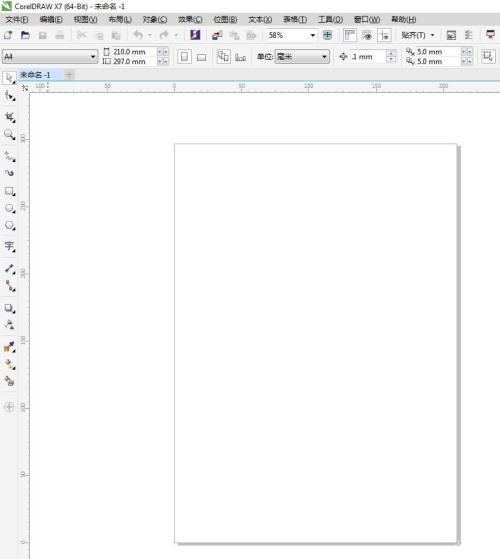Screen dimensions: 500x559
Task: Toggle show rulers button
Action: pos(350,35)
